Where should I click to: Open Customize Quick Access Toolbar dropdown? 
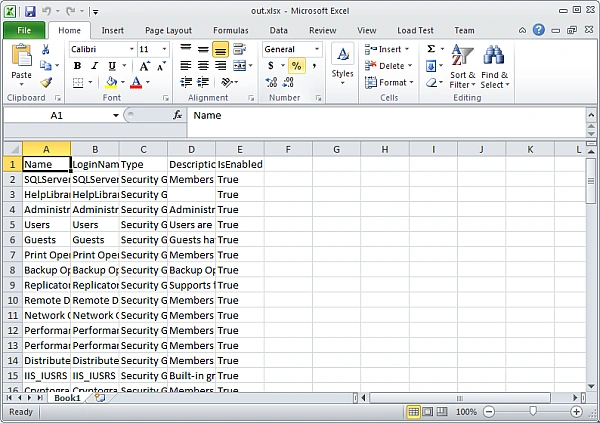[x=95, y=12]
